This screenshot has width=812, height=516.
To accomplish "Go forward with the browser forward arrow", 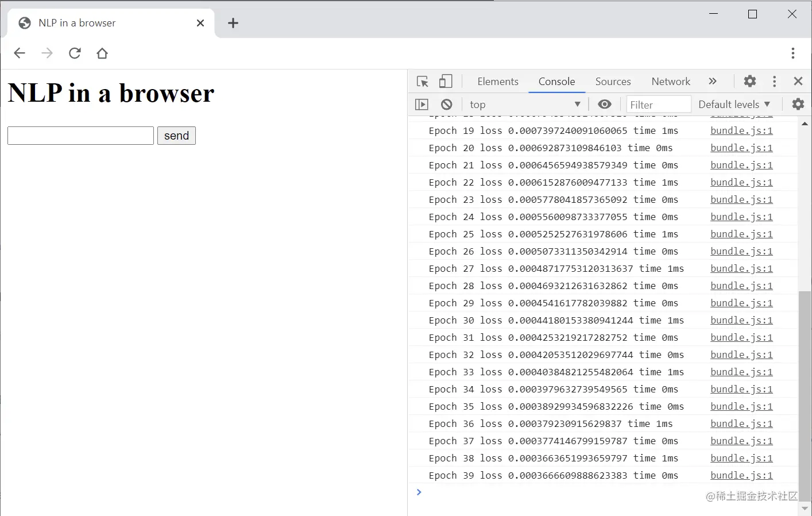I will (x=47, y=53).
